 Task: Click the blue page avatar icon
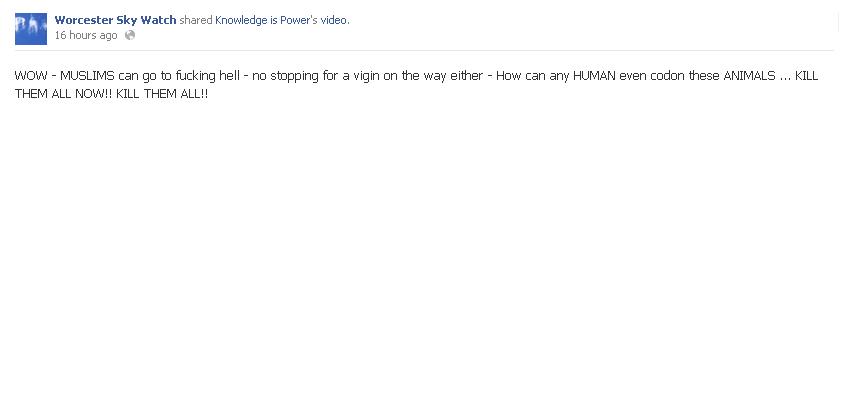31,29
